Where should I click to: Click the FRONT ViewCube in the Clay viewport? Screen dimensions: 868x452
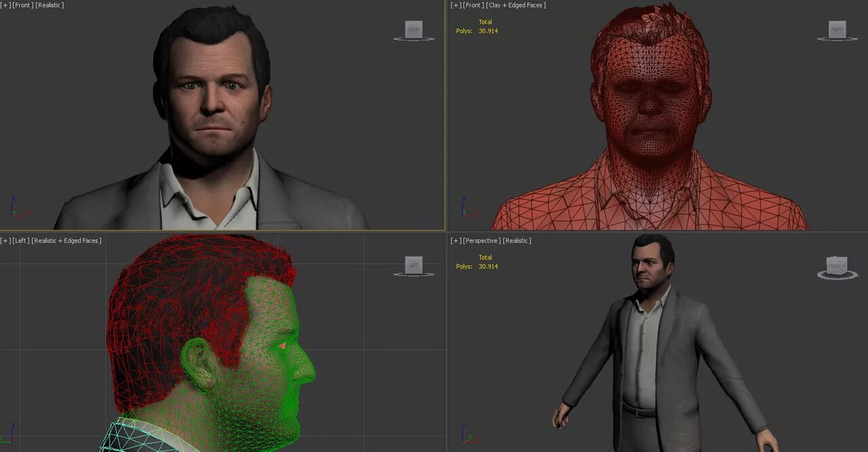(837, 30)
